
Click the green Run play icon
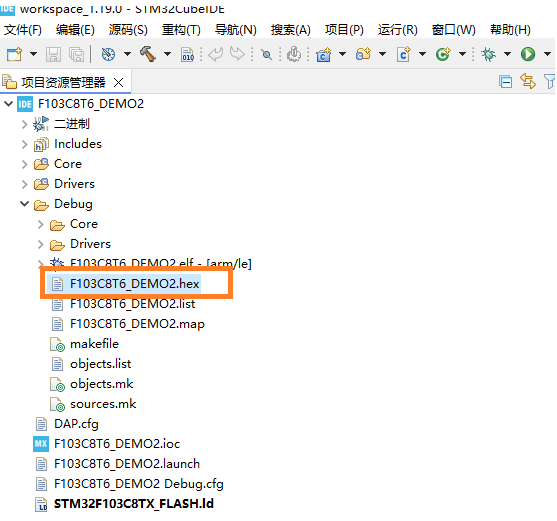pyautogui.click(x=528, y=54)
